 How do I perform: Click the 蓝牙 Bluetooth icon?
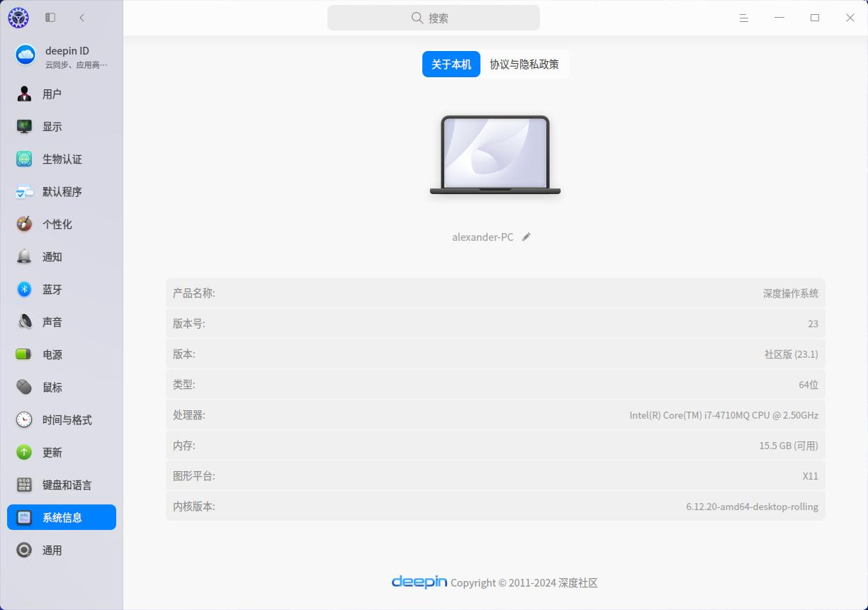tap(24, 289)
